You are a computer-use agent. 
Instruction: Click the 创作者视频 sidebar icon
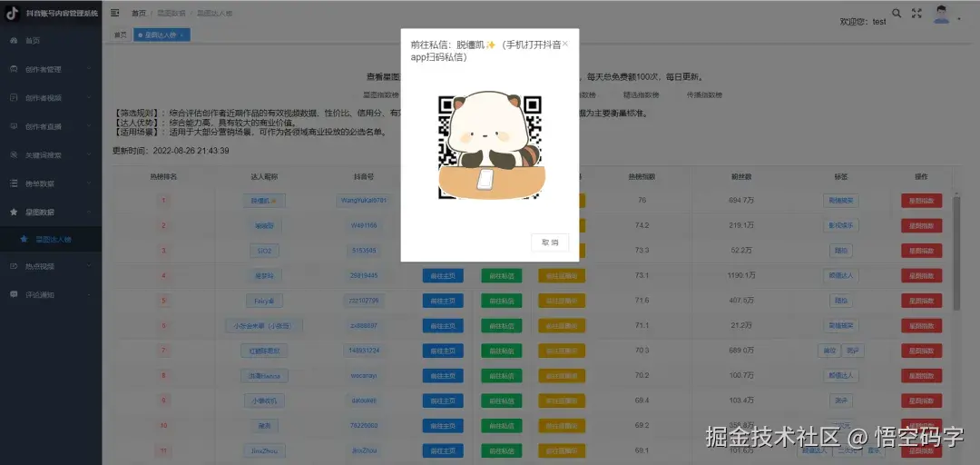(x=14, y=97)
